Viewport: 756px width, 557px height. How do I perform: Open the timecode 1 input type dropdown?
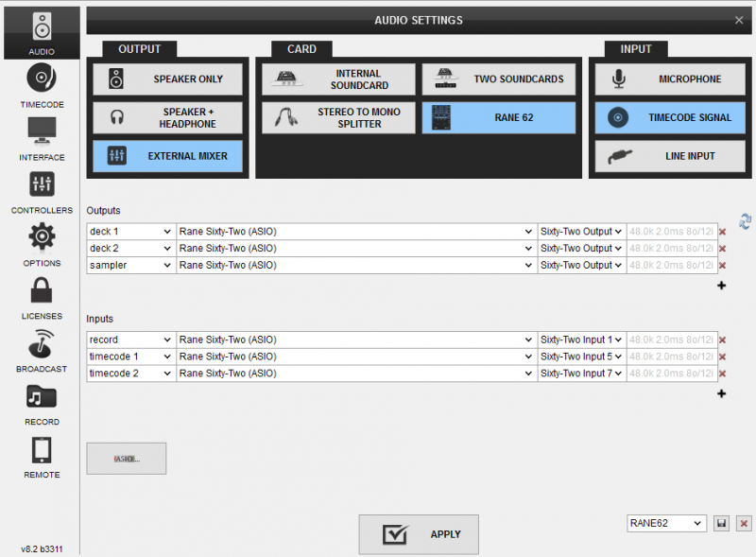click(131, 357)
